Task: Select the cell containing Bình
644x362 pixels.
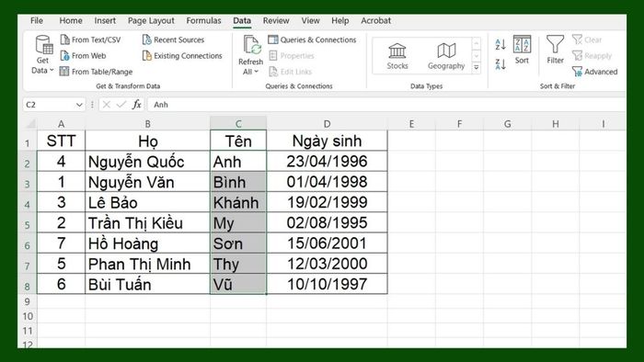Action: 238,182
